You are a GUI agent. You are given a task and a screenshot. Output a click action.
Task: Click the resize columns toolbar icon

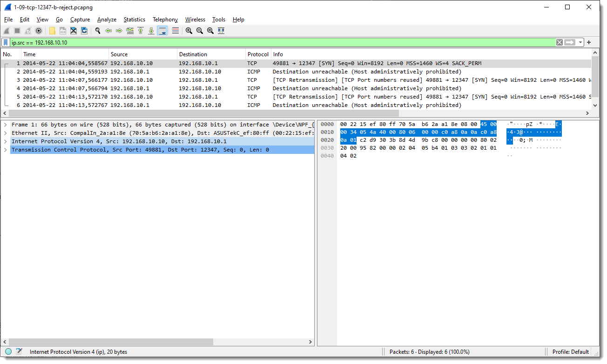221,31
